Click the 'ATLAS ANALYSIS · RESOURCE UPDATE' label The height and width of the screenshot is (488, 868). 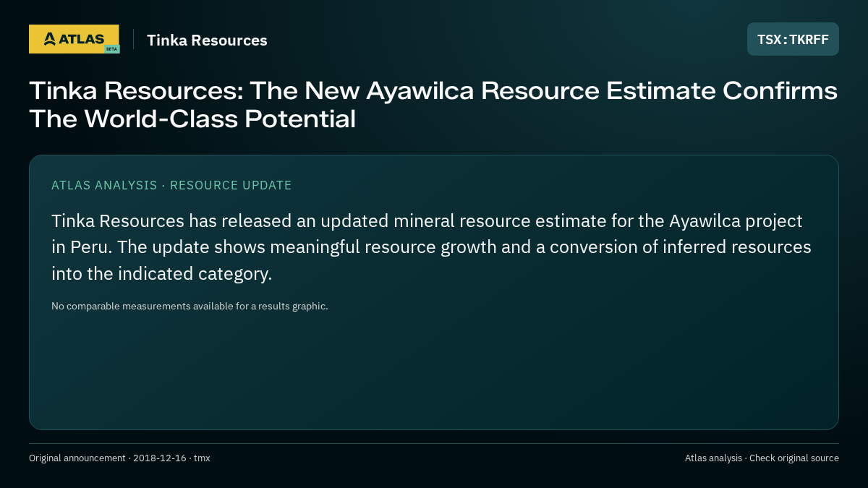171,185
